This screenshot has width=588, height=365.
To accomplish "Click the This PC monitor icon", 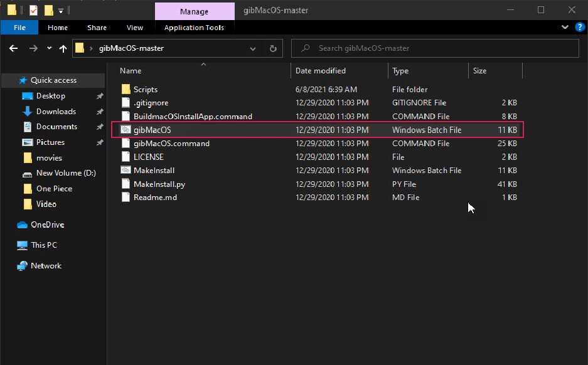I will point(22,245).
